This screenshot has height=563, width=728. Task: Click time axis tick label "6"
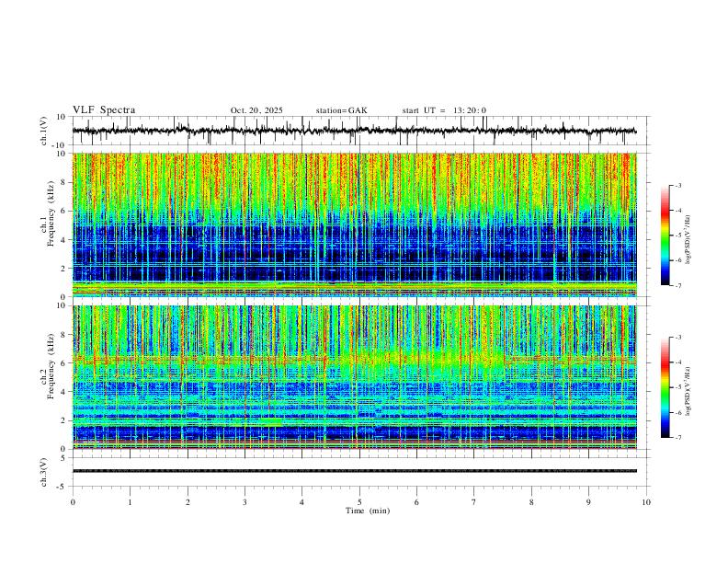416,502
